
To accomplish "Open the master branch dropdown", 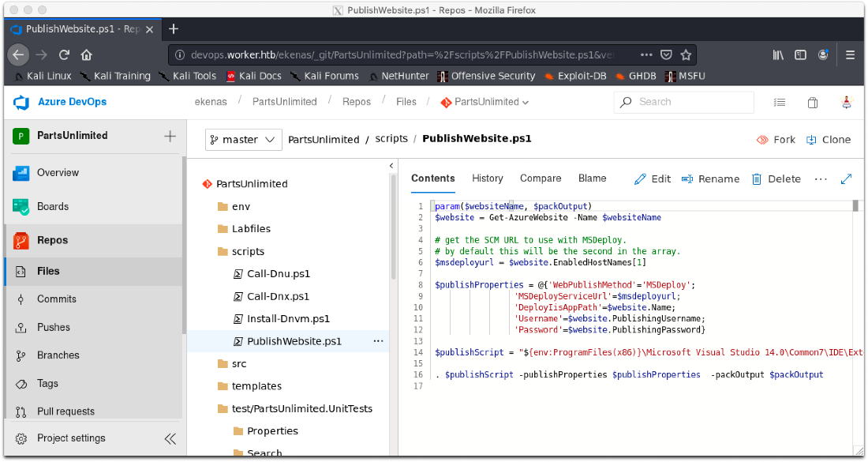I will coord(244,140).
